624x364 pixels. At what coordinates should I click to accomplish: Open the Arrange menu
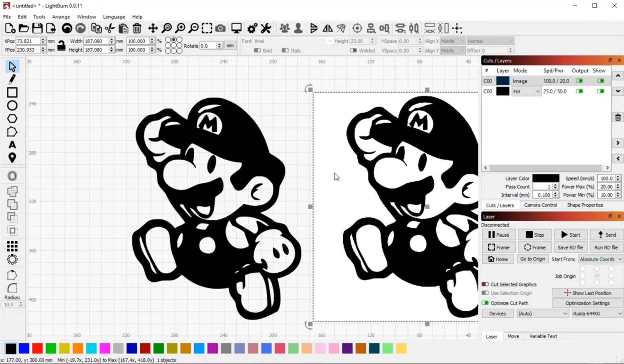(x=61, y=17)
